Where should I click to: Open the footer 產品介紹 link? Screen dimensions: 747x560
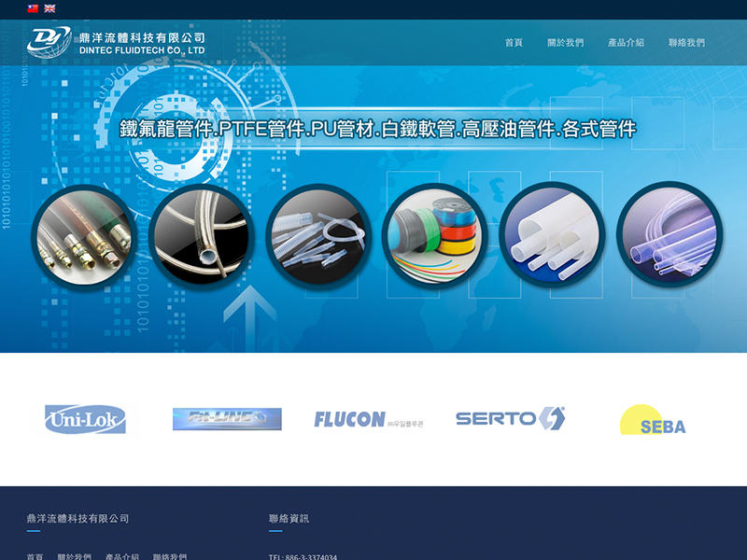pyautogui.click(x=120, y=553)
